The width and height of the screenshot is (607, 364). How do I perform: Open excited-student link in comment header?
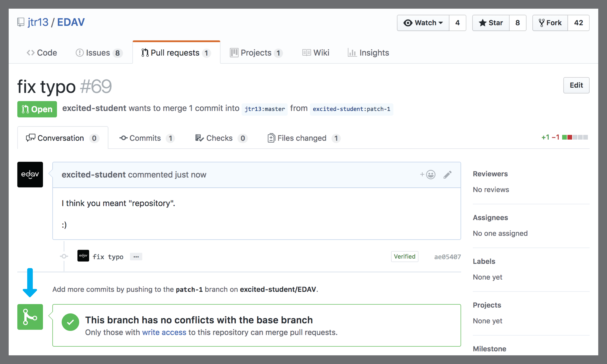(x=94, y=175)
